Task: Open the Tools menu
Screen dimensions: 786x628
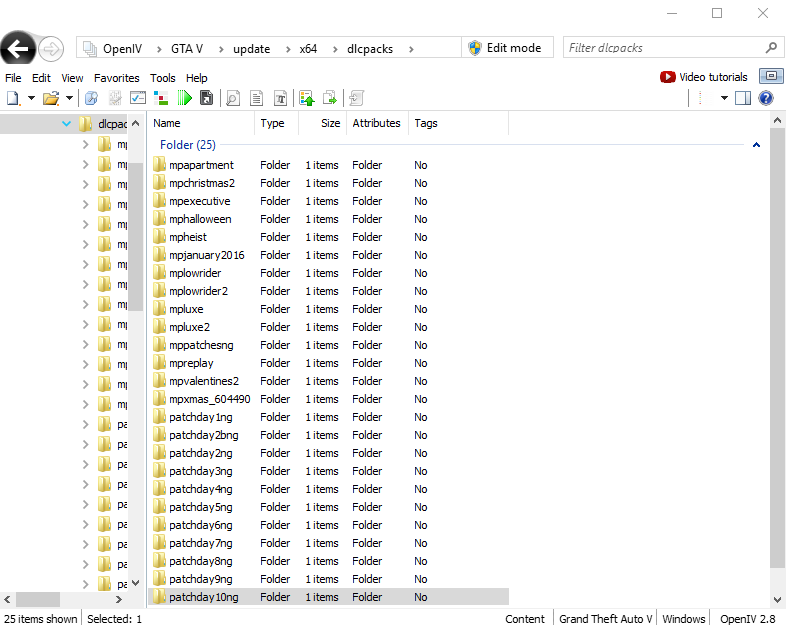Action: [162, 78]
